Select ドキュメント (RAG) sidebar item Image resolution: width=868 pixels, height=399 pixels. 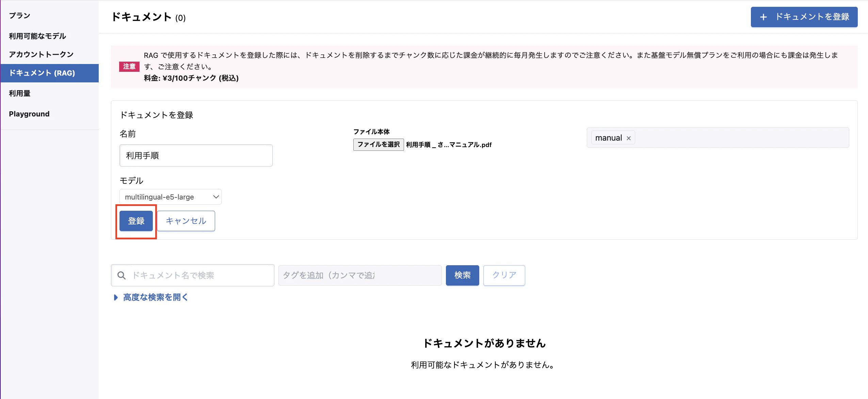50,73
